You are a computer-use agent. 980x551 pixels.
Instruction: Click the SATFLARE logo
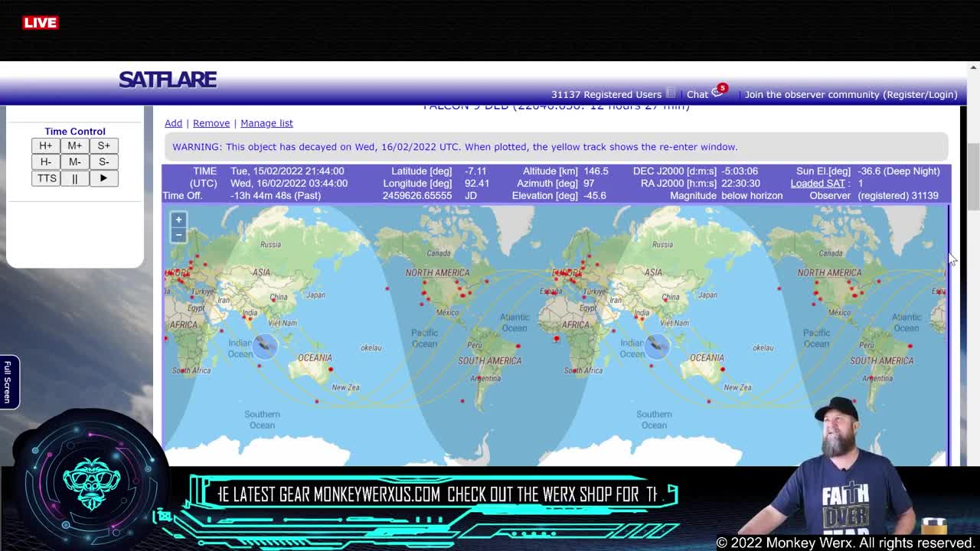tap(168, 80)
